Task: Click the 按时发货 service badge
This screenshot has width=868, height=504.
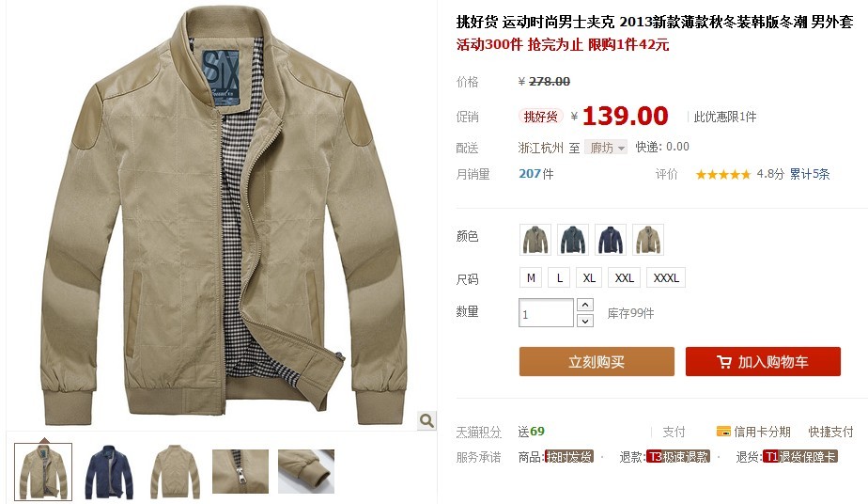Action: coord(569,457)
